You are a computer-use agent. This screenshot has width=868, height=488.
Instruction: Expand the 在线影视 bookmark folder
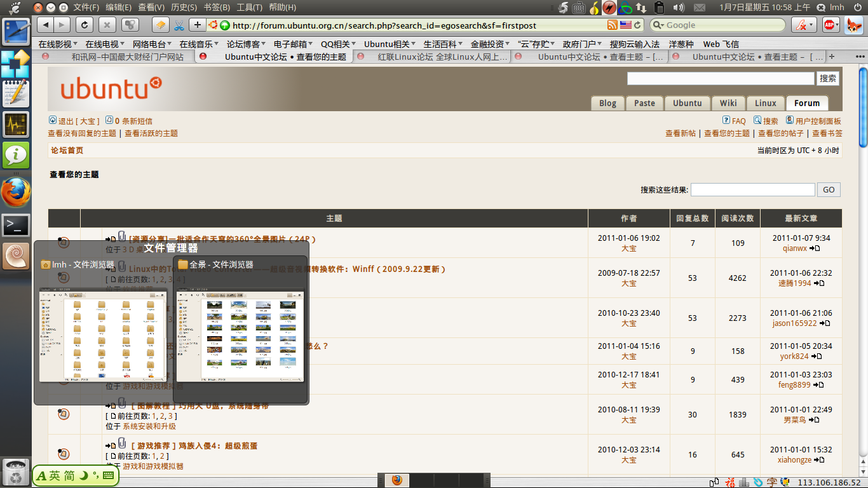tap(58, 44)
